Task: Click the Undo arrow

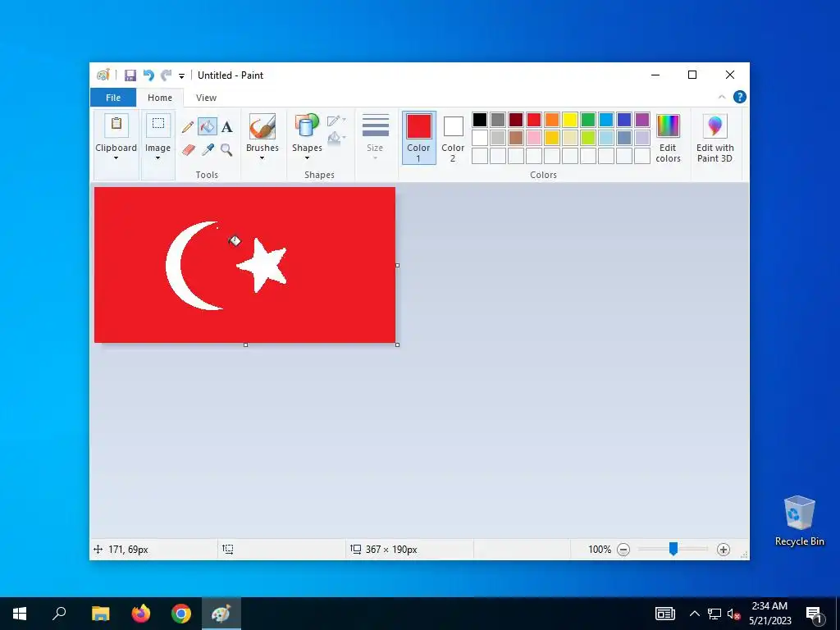Action: (148, 75)
